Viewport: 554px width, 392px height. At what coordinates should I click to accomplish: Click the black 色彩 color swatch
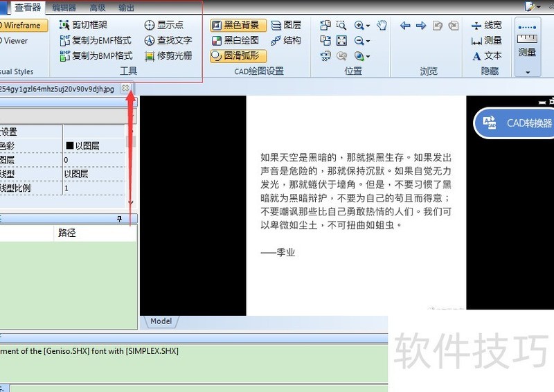69,145
